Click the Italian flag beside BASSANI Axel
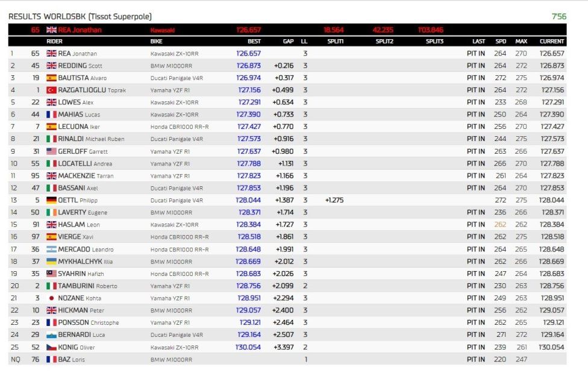The image size is (588, 373). [51, 188]
